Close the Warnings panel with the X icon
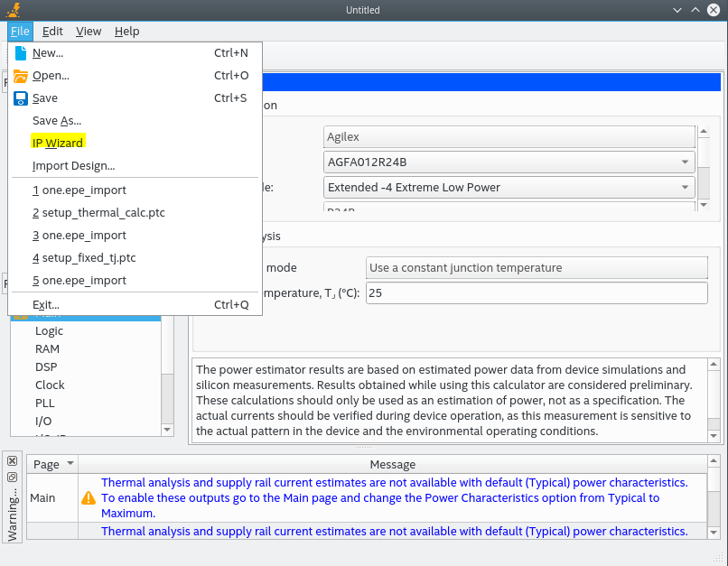Image resolution: width=728 pixels, height=566 pixels. click(x=13, y=461)
